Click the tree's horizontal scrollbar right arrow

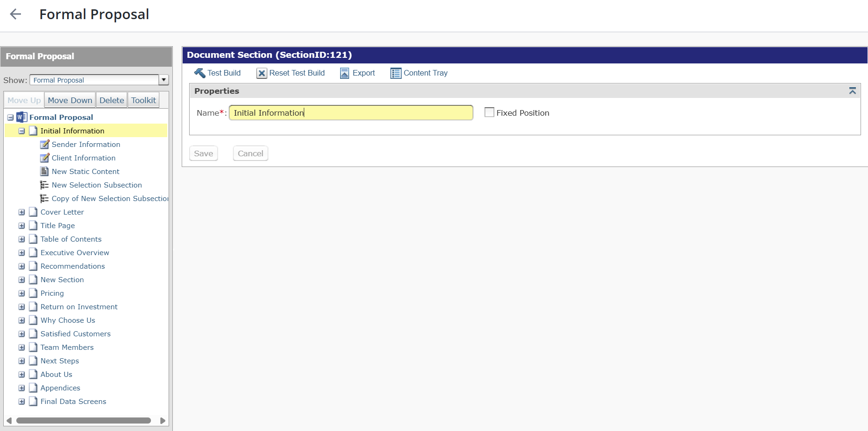tap(163, 421)
